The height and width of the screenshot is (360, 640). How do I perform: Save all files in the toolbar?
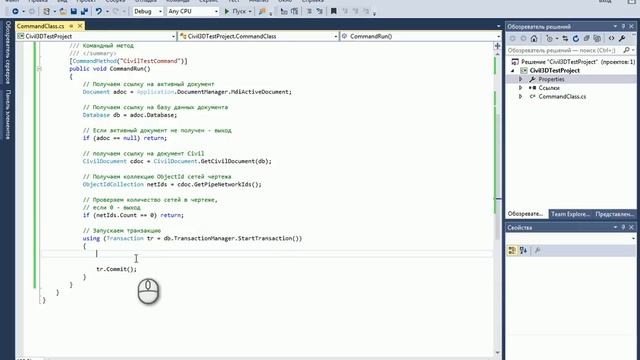click(x=84, y=11)
